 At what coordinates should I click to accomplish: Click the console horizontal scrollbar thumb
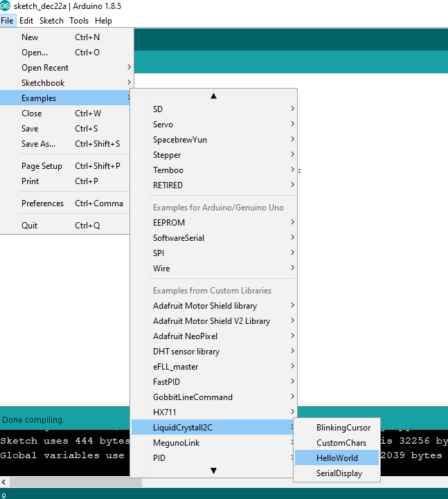[75, 482]
